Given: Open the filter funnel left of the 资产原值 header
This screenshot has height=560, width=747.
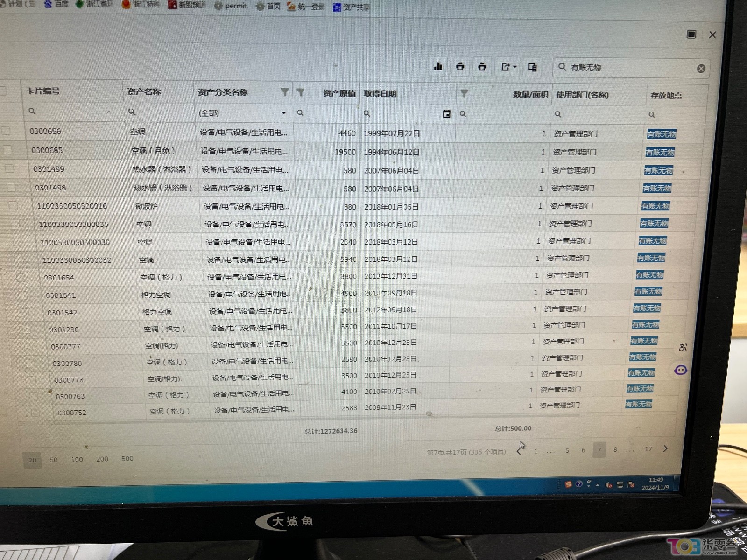Looking at the screenshot, I should pyautogui.click(x=301, y=92).
